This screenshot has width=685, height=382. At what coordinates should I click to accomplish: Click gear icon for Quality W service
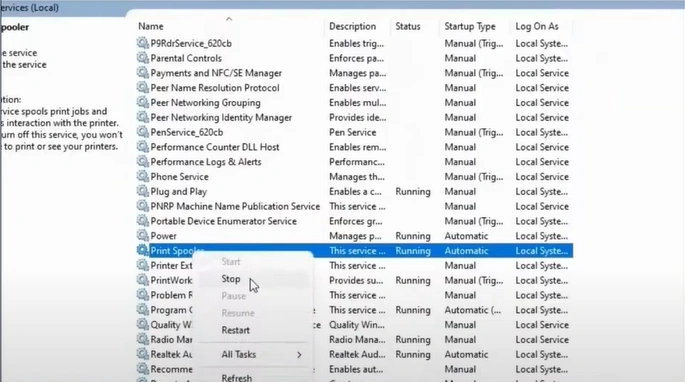tap(142, 325)
